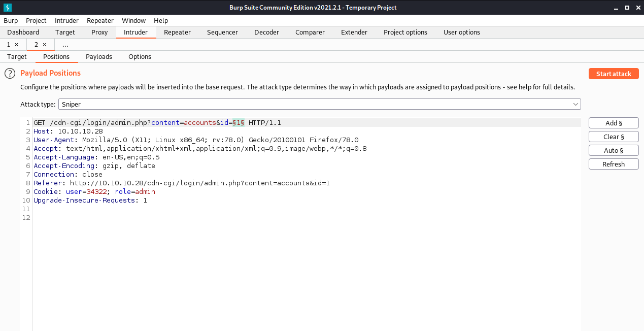Close Intruder attack tab 2
Screen dimensions: 644x331
44,45
